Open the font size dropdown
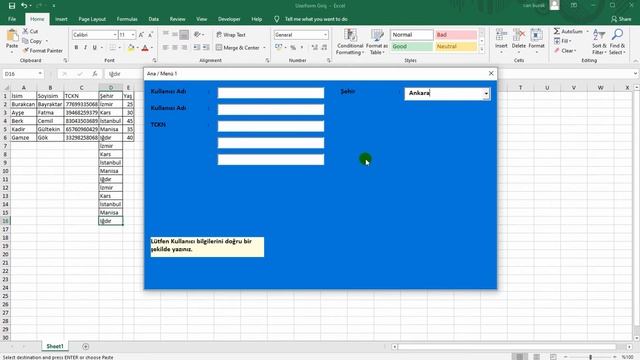 [133, 35]
